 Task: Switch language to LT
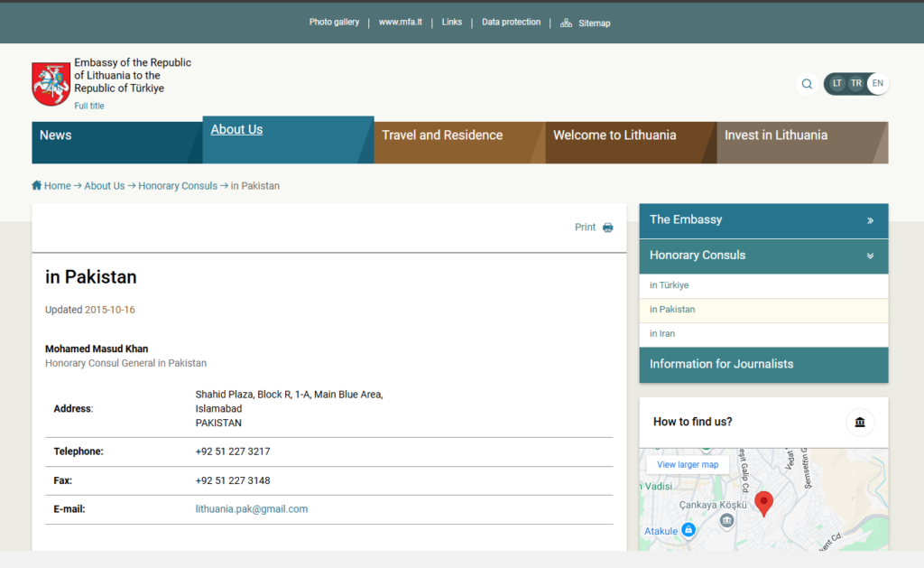(837, 83)
